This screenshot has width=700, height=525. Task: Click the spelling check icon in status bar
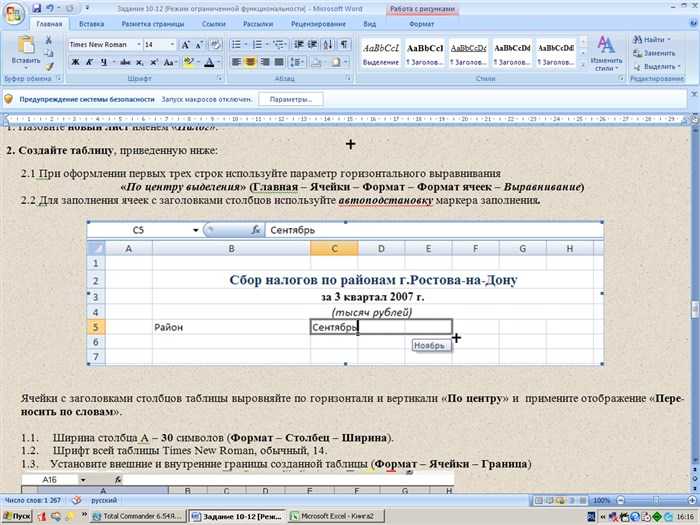pos(77,500)
